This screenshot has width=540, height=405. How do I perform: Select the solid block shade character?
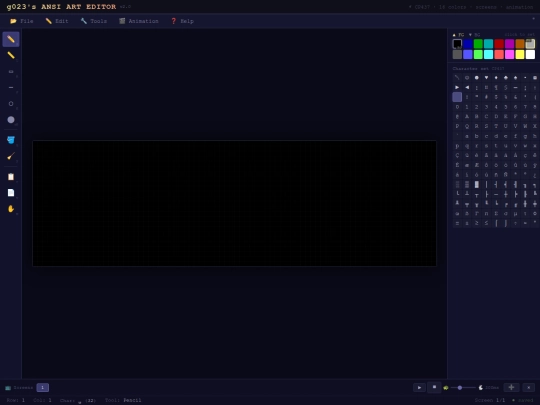tap(477, 185)
